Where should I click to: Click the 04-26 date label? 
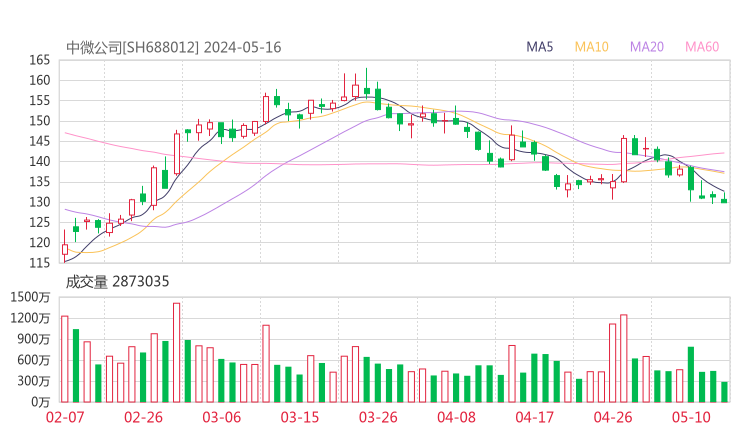613,417
